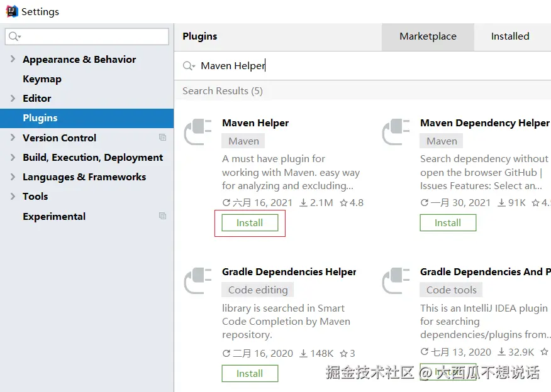Install the Maven Dependency Helper plugin
Screen dimensions: 551x392
click(x=448, y=223)
